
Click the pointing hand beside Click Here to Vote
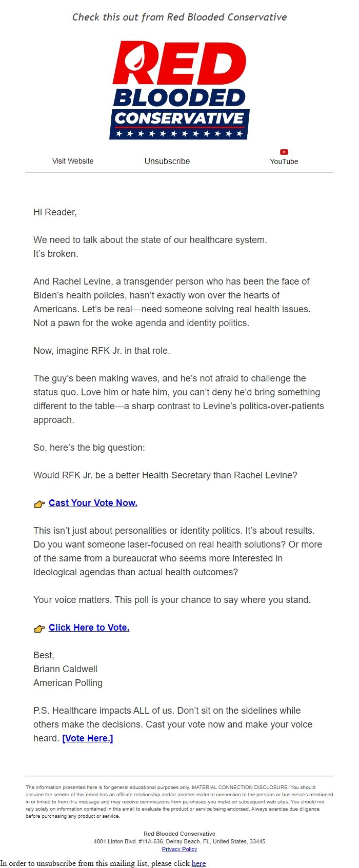pos(39,629)
